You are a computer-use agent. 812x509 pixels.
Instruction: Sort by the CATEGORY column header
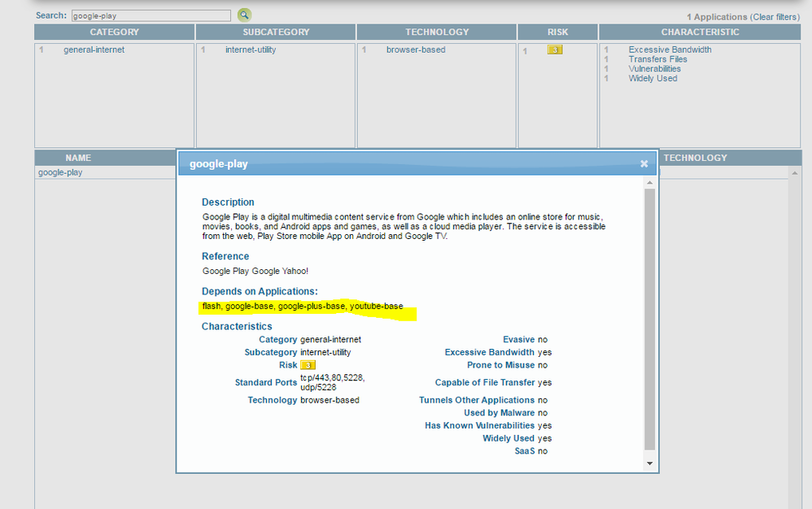point(115,32)
